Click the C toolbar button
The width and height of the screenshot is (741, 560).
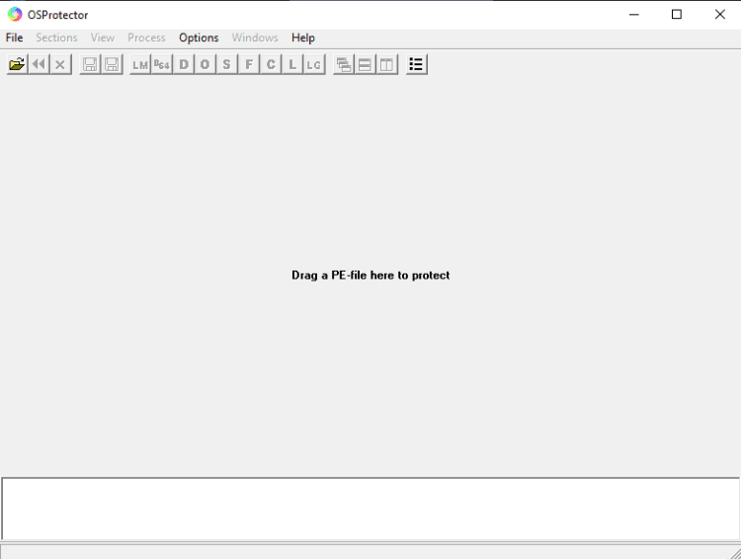271,64
